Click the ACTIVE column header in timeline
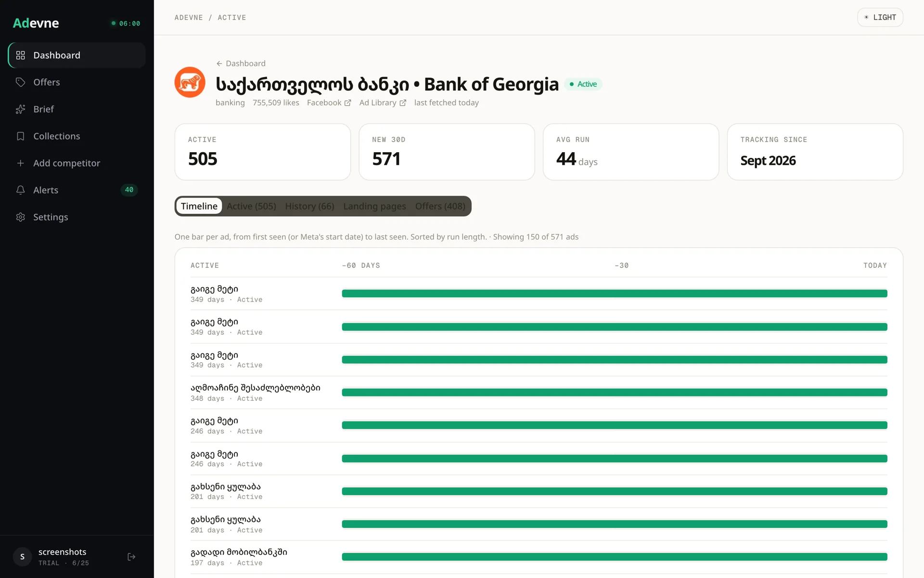This screenshot has height=578, width=924. (x=205, y=265)
